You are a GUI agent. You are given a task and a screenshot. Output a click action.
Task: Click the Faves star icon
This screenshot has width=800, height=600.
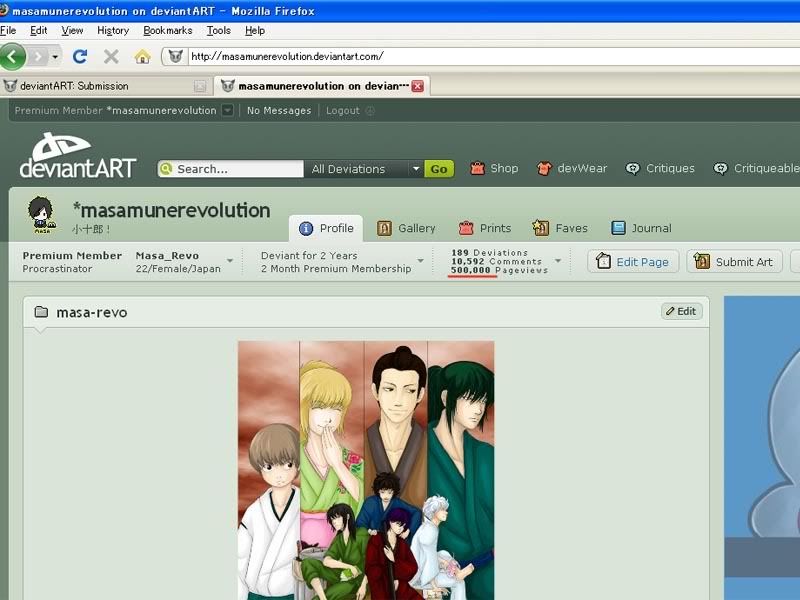[x=540, y=228]
